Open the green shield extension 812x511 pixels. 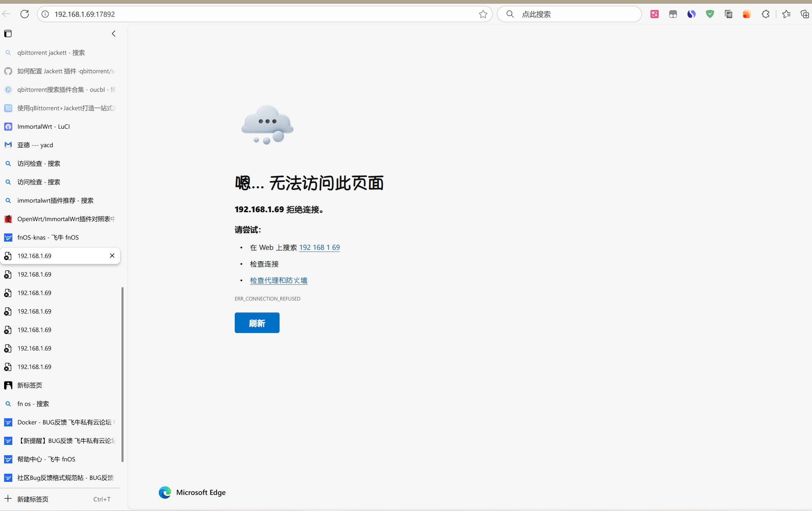tap(710, 14)
